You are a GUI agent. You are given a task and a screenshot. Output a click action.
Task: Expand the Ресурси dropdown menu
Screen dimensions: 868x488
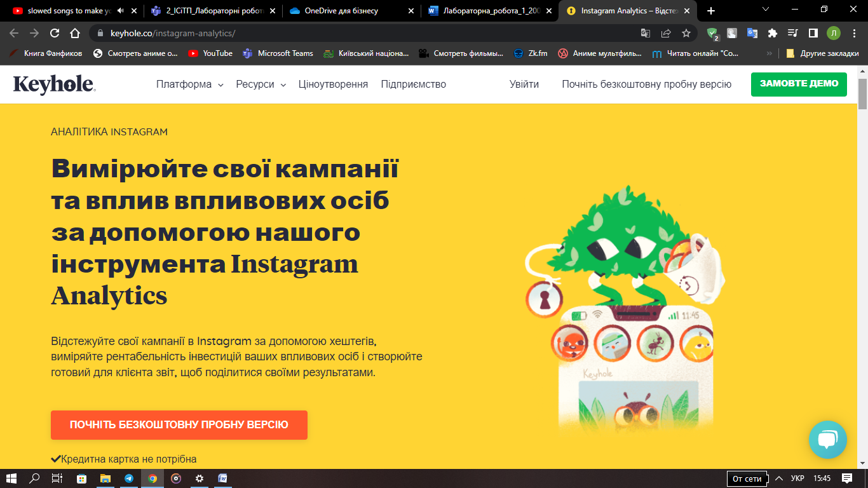tap(261, 85)
